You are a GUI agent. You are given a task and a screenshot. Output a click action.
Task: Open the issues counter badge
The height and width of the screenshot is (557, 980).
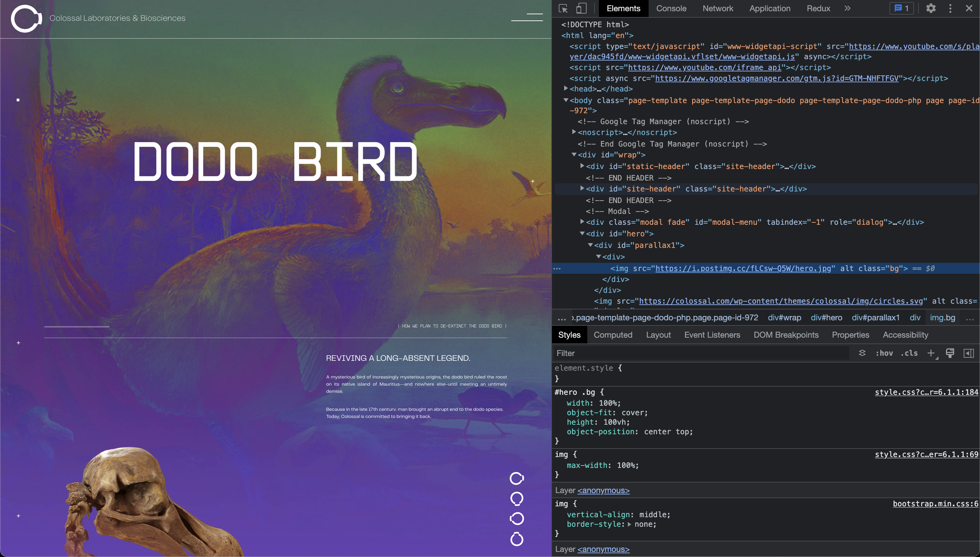tap(901, 9)
